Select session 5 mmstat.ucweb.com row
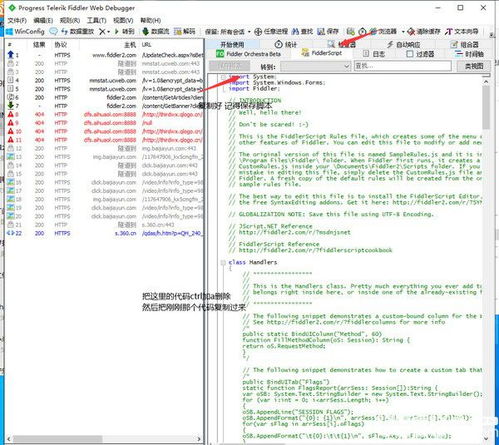 coord(104,89)
